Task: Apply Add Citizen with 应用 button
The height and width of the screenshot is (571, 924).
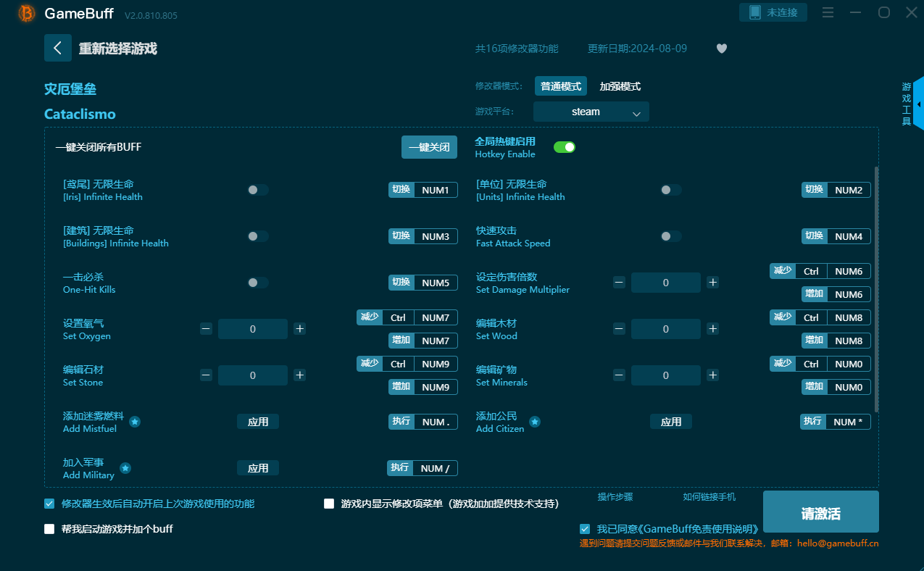Action: click(x=671, y=422)
